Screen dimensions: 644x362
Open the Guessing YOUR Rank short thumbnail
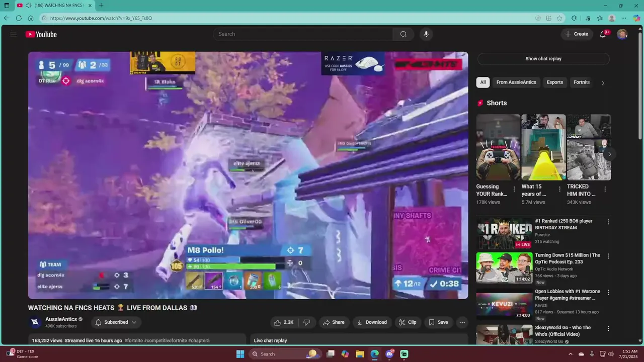click(x=498, y=147)
